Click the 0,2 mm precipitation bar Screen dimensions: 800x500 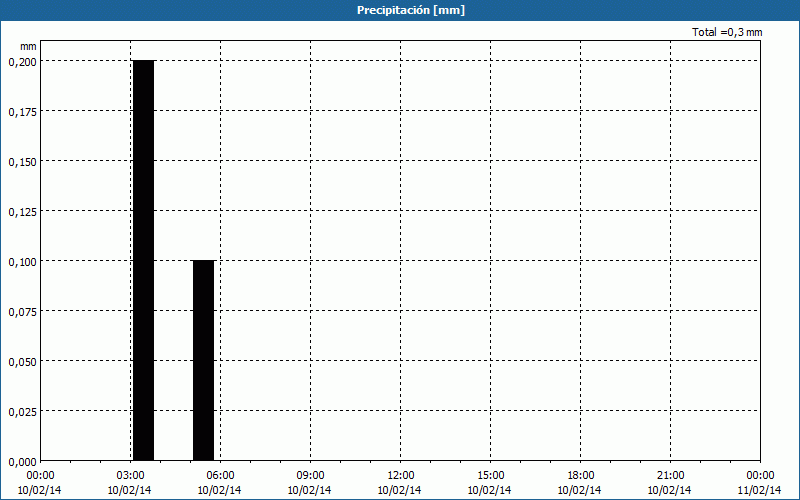pos(143,260)
